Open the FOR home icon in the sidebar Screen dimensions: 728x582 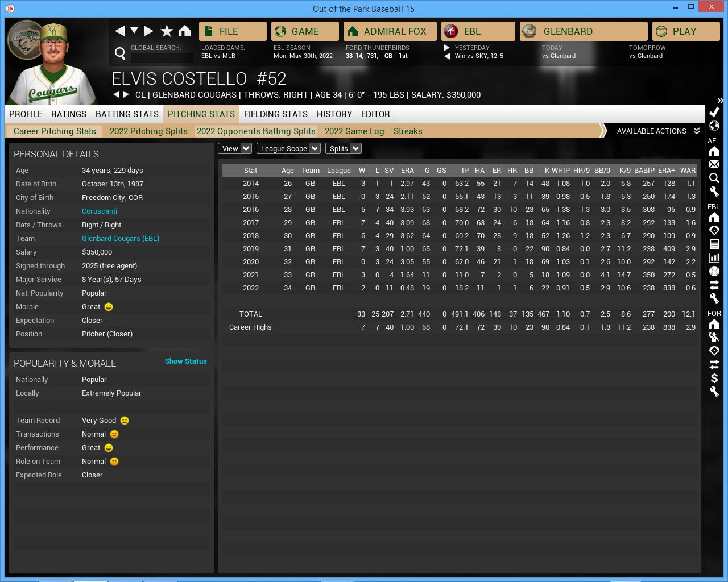click(x=714, y=324)
